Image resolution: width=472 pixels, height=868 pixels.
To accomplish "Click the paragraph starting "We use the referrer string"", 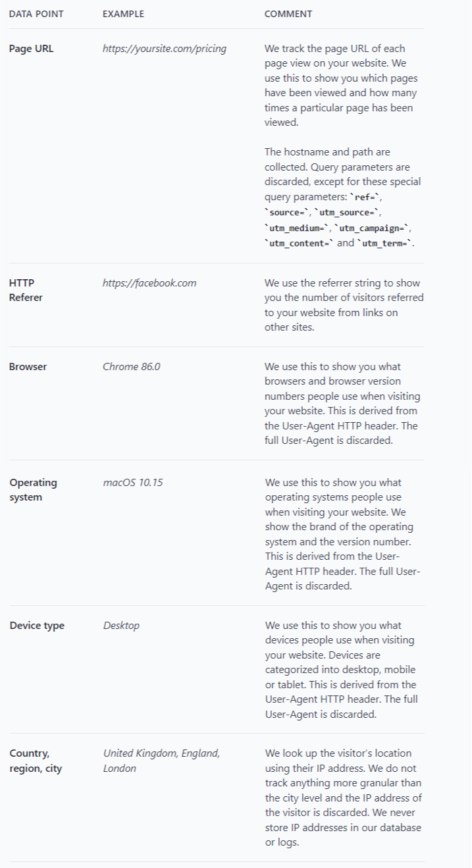I will coord(344,305).
